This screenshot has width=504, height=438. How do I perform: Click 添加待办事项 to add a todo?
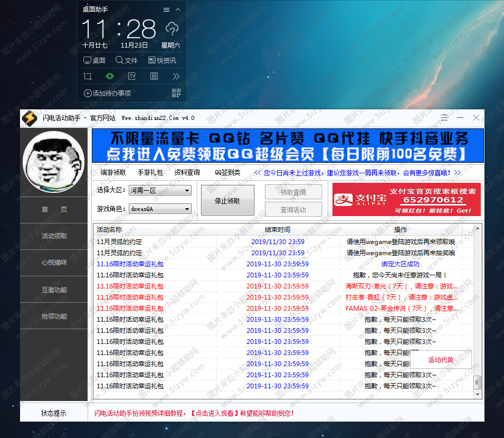107,94
